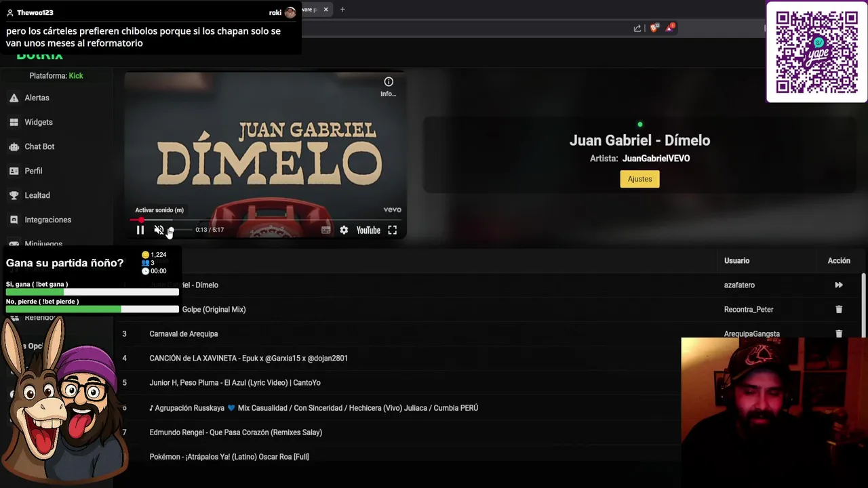Click the Chat Bot robot icon
Screen dimensions: 868x488
coord(14,146)
